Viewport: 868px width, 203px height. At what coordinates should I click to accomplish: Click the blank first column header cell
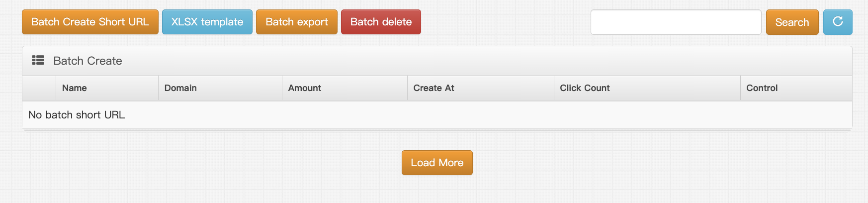[x=39, y=88]
